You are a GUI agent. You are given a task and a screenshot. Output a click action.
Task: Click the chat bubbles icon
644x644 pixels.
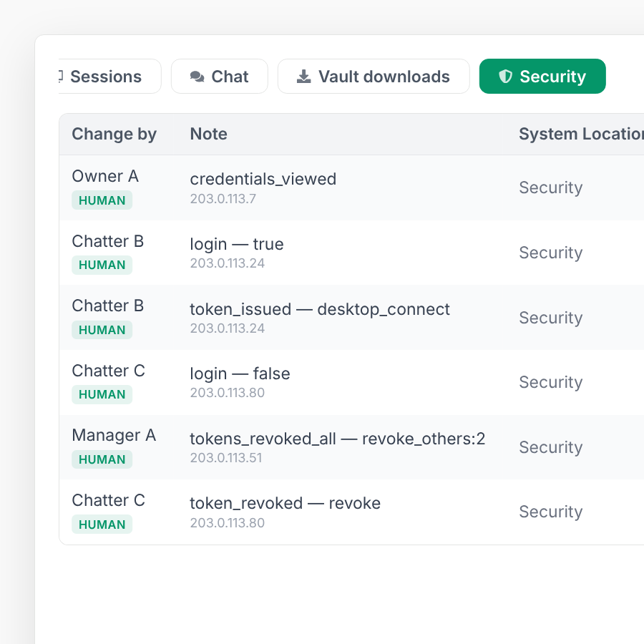(197, 77)
